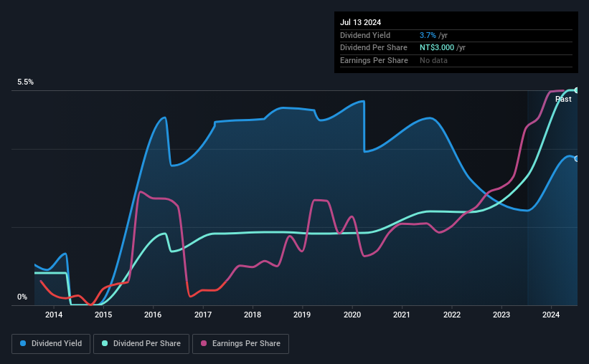Select the Dividend Yield endpoint marker
Viewport: 589px width, 364px height.
coord(577,159)
